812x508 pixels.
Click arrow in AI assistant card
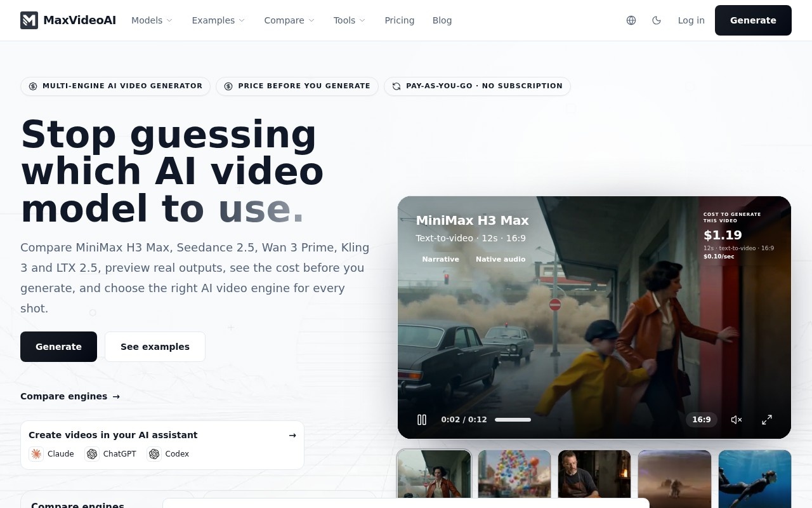click(292, 435)
